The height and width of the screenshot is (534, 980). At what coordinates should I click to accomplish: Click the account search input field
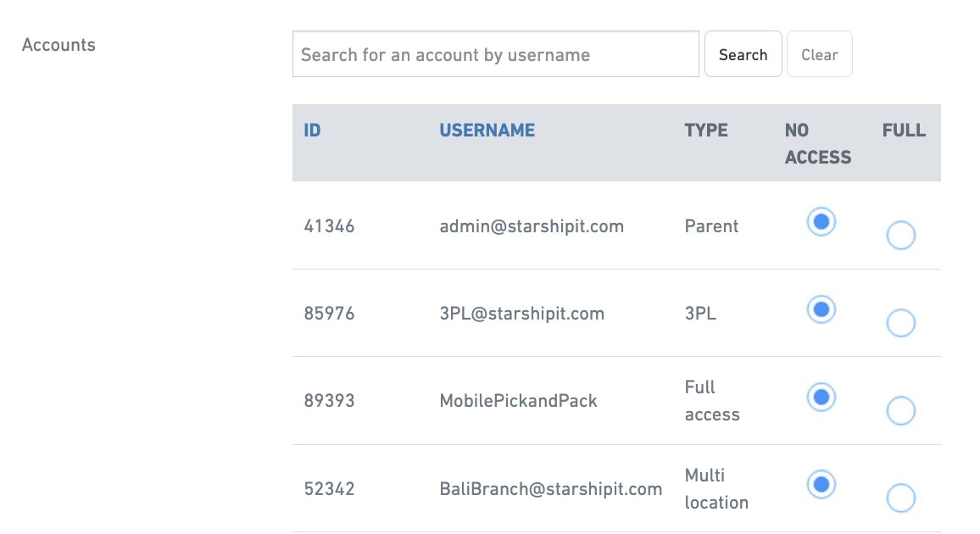pos(495,53)
